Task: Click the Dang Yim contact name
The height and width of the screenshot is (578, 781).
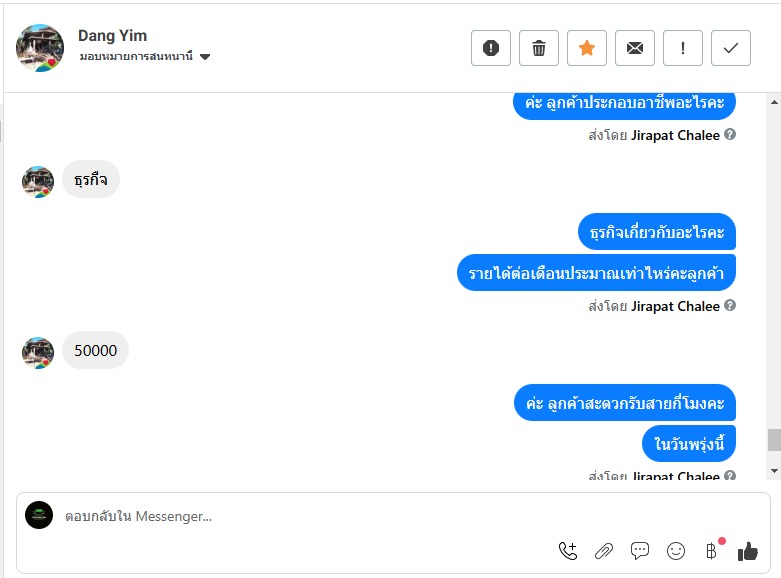Action: click(113, 36)
